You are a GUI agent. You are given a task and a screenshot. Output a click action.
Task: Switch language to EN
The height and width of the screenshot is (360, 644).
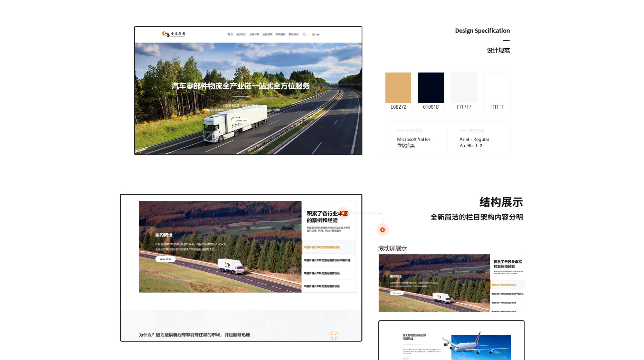(318, 34)
